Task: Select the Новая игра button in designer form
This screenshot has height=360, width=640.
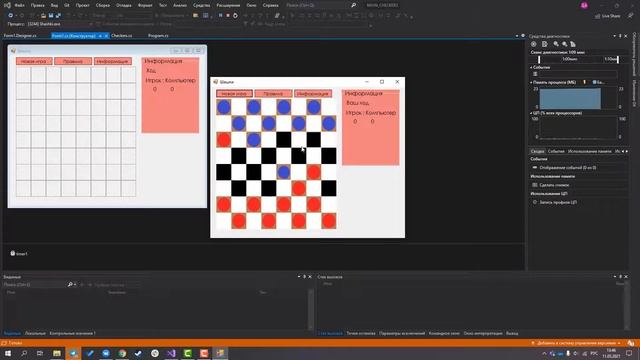Action: 34,61
